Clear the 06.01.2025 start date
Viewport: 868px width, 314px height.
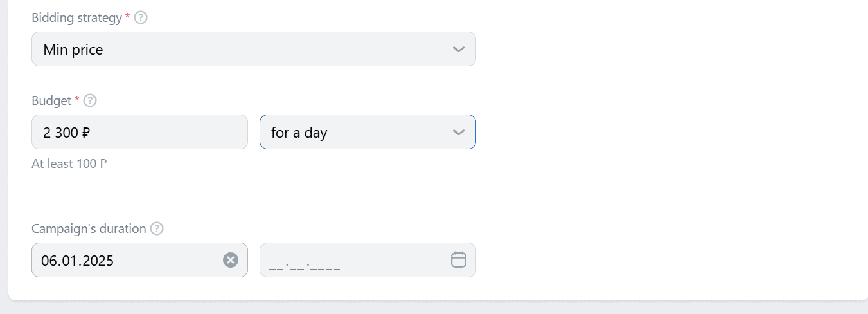[x=231, y=260]
